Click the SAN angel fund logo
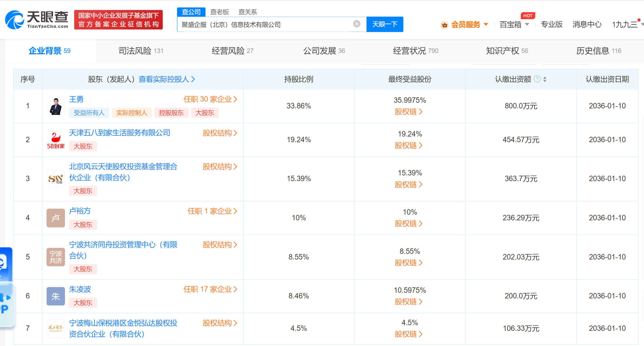Viewport: 644px width, 346px height. [56, 179]
